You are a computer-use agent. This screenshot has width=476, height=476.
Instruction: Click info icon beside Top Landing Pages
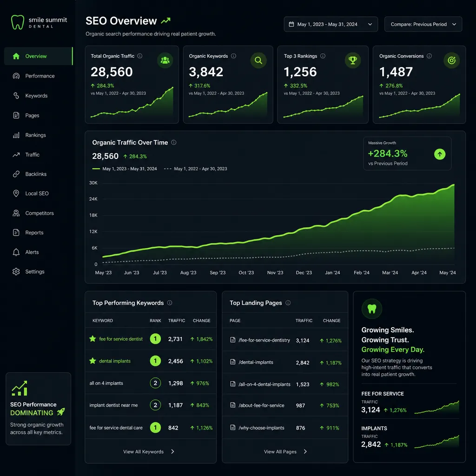point(288,303)
